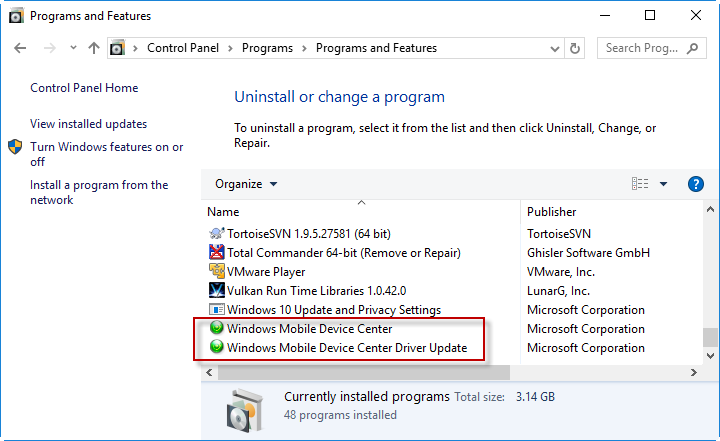Open the address bar history dropdown
The image size is (720, 441).
coord(555,48)
